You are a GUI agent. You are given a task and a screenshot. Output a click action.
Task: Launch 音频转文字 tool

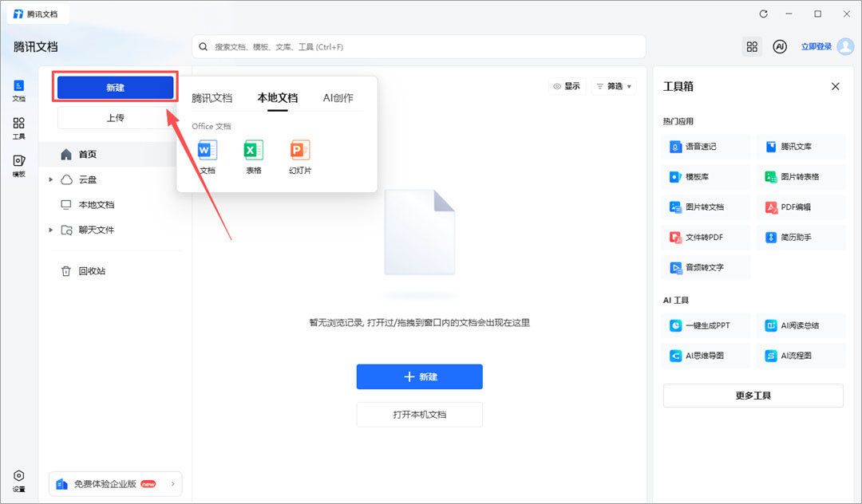click(706, 267)
